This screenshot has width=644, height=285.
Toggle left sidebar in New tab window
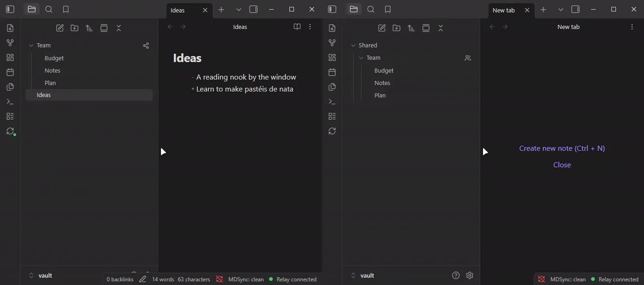(x=332, y=9)
